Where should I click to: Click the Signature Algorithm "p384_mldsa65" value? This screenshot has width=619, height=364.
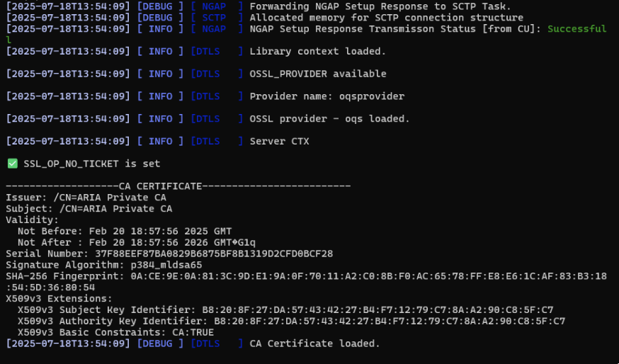coord(166,265)
